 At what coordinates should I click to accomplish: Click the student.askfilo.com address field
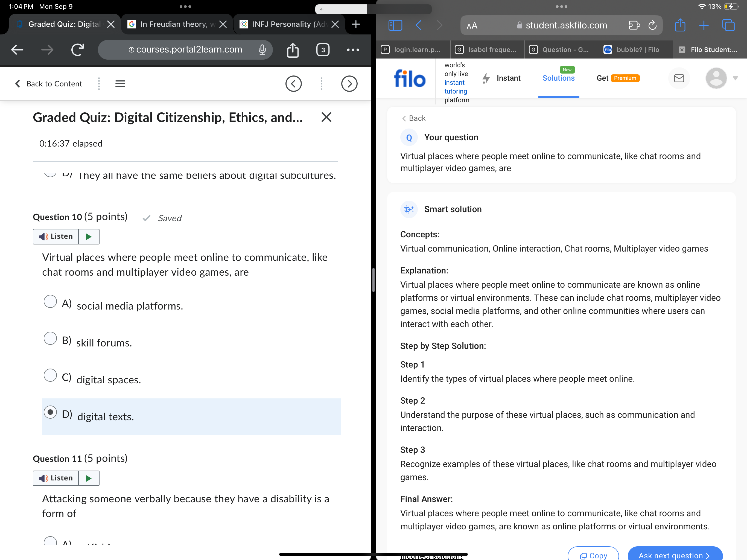[x=561, y=25]
